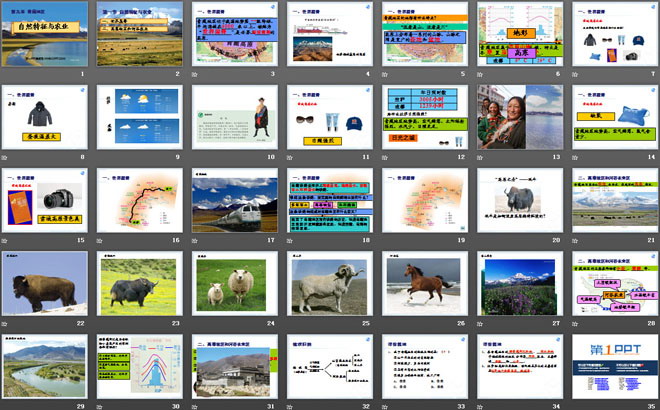Image resolution: width=660 pixels, height=410 pixels.
Task: Select the camera slide 15
Action: tap(42, 200)
